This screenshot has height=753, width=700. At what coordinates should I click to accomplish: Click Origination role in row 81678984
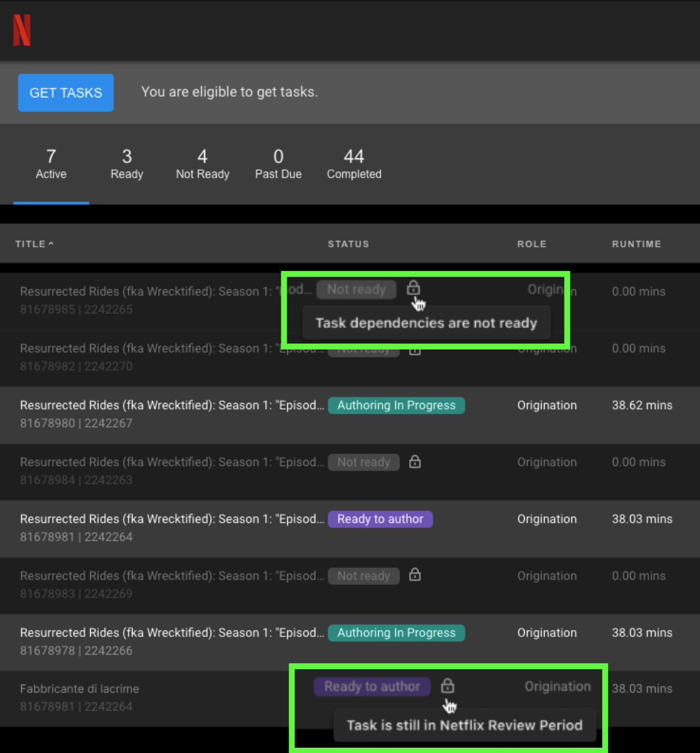tap(547, 462)
